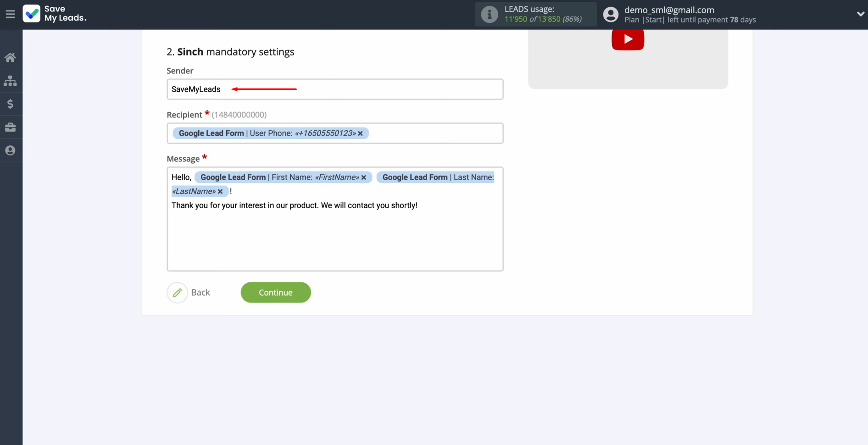Open the Home sidebar icon

(x=10, y=57)
